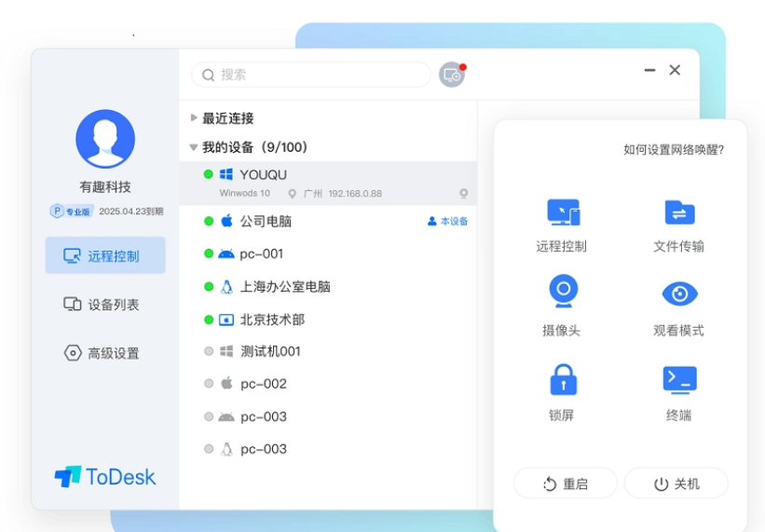The height and width of the screenshot is (532, 765).
Task: Select the YOUQU device row
Action: click(328, 183)
